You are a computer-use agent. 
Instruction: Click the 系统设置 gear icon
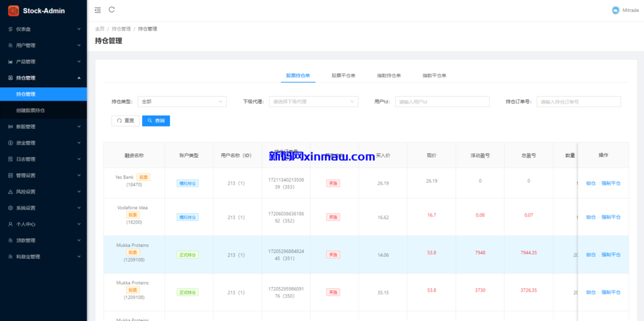pyautogui.click(x=10, y=208)
